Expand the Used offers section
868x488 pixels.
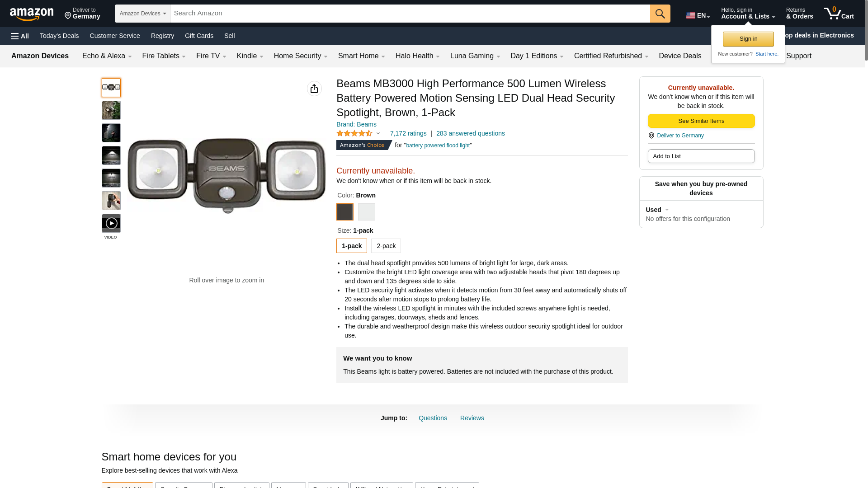(x=657, y=210)
